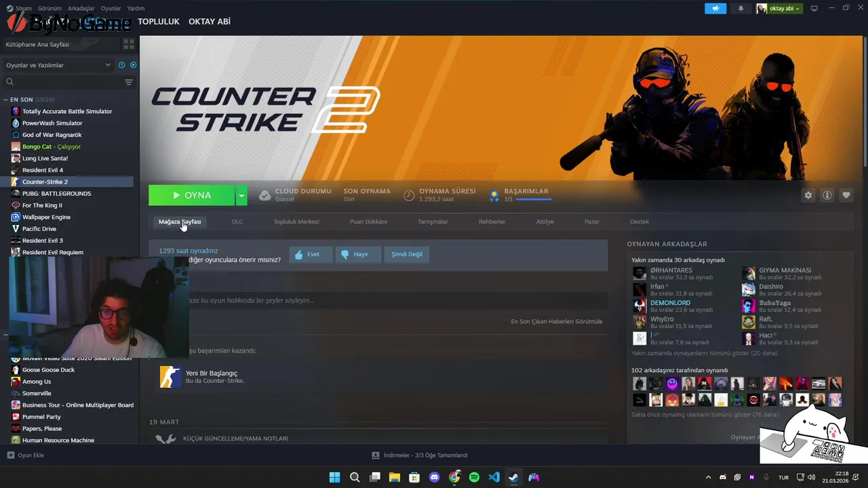This screenshot has width=868, height=488.
Task: Open the notifications bell icon
Action: coord(741,8)
